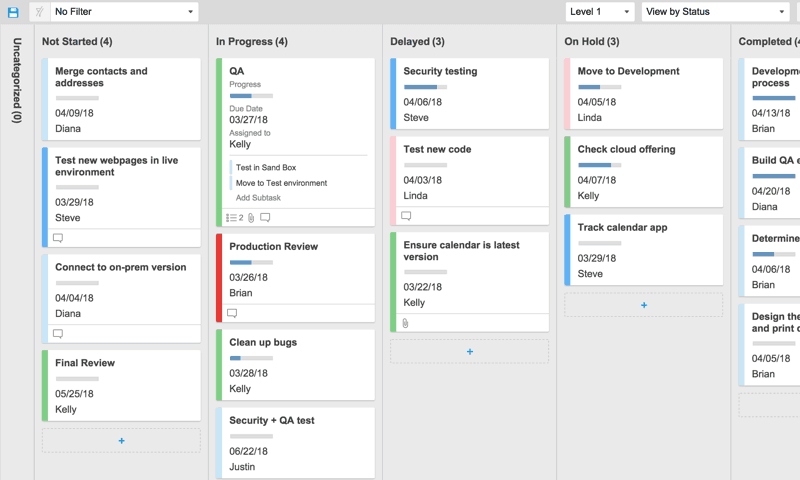Click paperclip attachment icon on QA card
This screenshot has height=480, width=800.
point(252,217)
